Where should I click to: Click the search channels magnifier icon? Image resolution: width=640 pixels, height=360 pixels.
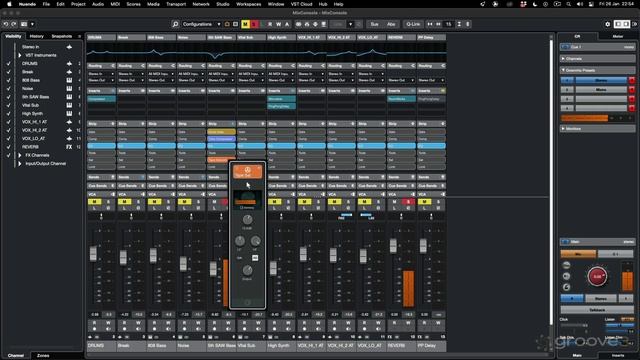tap(176, 24)
